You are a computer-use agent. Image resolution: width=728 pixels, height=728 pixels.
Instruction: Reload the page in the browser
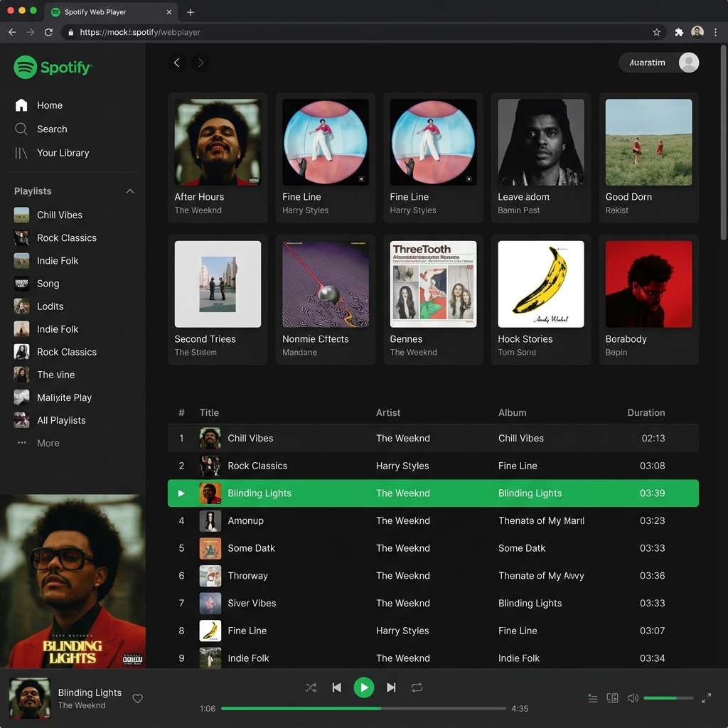48,32
